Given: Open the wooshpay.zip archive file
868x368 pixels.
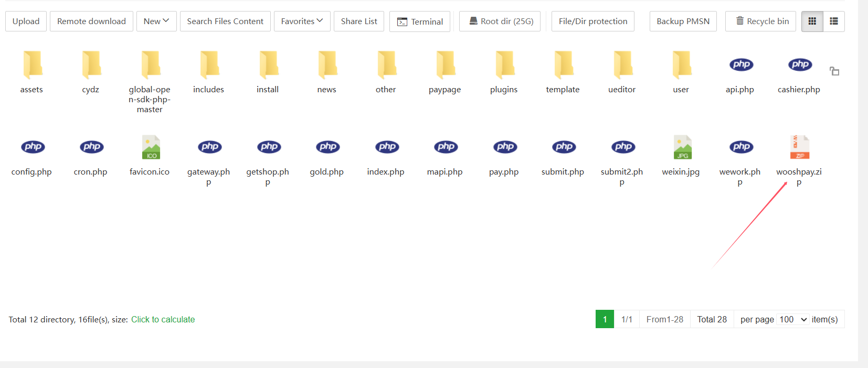Looking at the screenshot, I should point(799,148).
